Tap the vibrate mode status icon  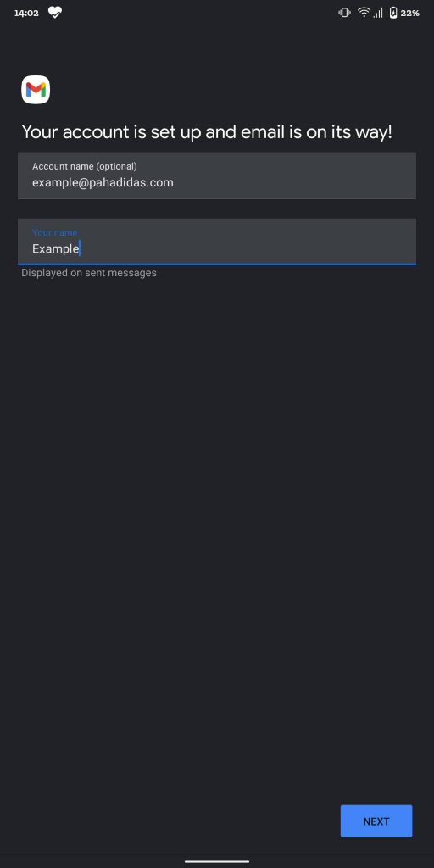[344, 12]
